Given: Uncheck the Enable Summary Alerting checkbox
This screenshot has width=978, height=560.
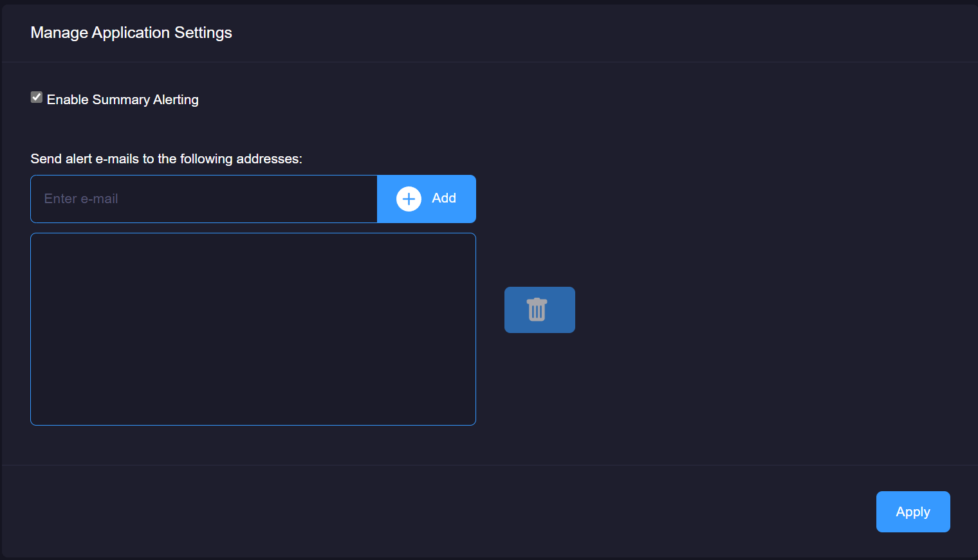Looking at the screenshot, I should (37, 97).
